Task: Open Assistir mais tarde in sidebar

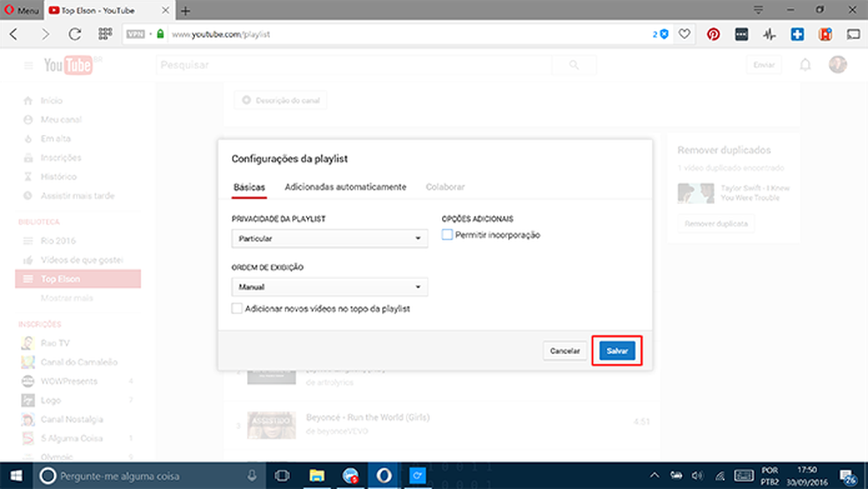Action: tap(78, 195)
